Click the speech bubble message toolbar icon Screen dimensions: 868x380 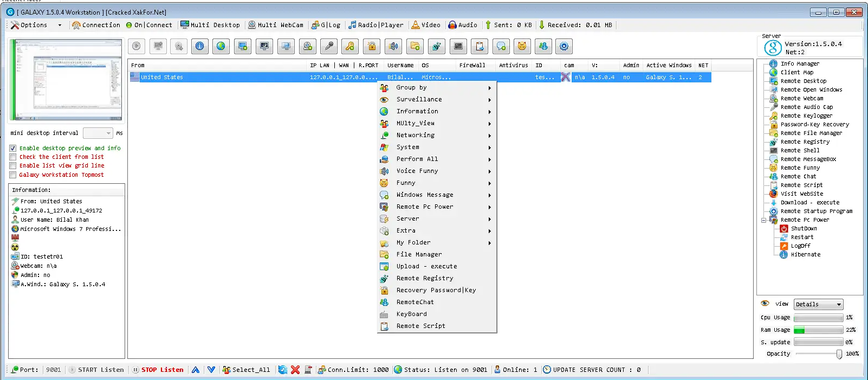pos(501,47)
